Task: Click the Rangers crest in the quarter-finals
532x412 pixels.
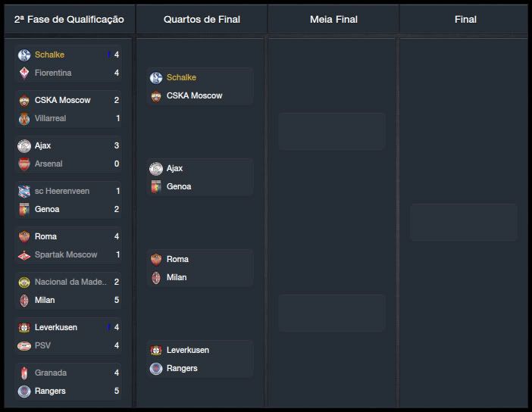Action: [x=155, y=368]
